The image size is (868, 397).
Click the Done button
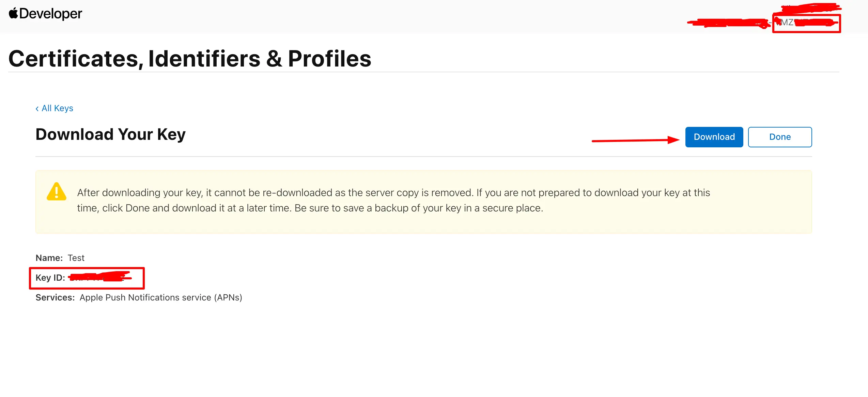(780, 137)
